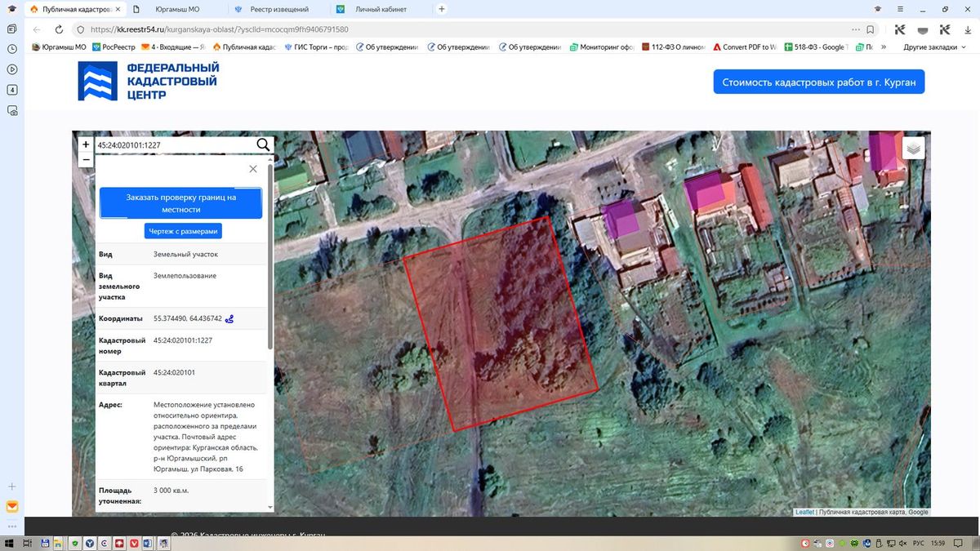Click the Федеральный кадастровый центр logo

click(149, 81)
